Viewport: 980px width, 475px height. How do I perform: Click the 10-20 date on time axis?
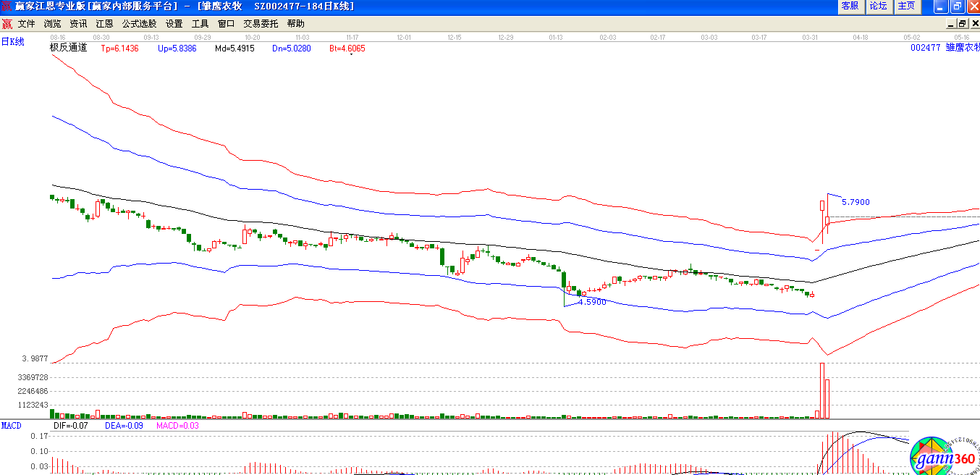tap(253, 37)
